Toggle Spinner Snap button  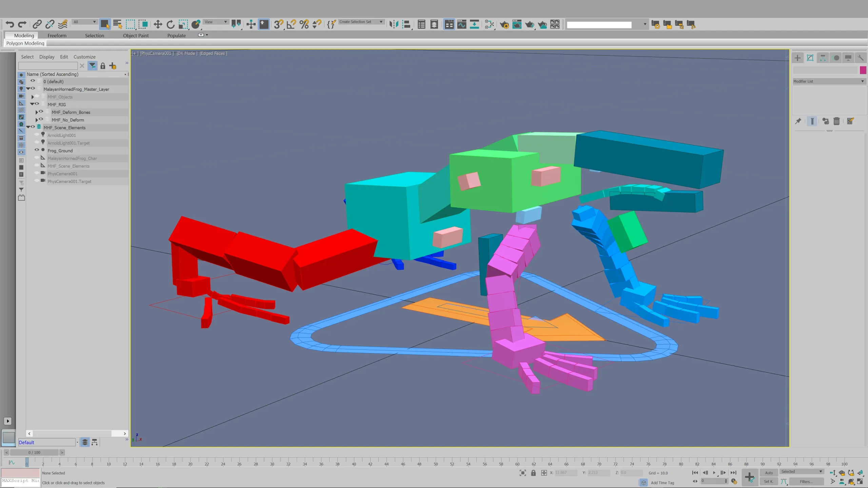317,24
